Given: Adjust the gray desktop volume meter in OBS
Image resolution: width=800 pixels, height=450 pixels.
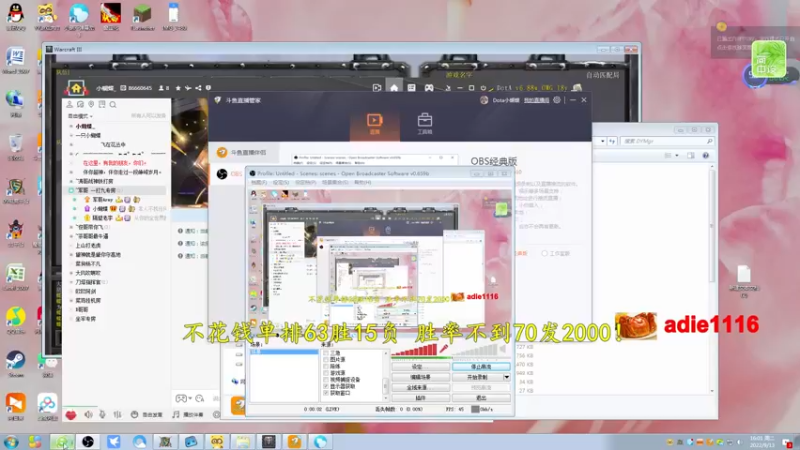Looking at the screenshot, I should (474, 349).
